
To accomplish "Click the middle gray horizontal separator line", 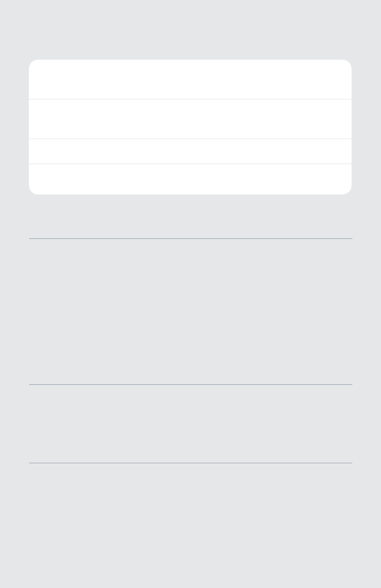I will click(x=190, y=384).
